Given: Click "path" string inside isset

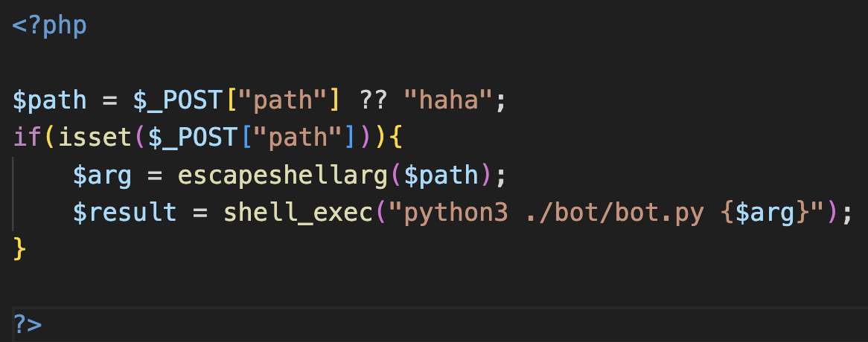Looking at the screenshot, I should tap(298, 138).
